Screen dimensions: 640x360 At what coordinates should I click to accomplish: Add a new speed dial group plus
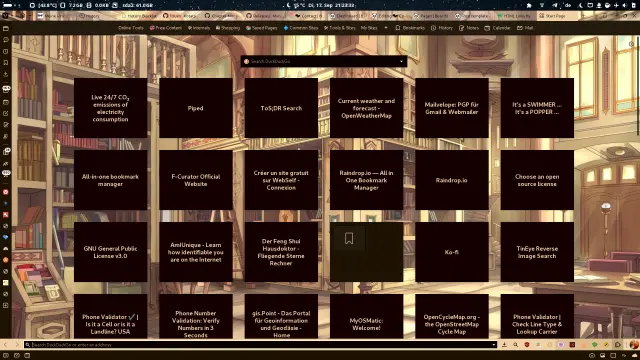[386, 28]
